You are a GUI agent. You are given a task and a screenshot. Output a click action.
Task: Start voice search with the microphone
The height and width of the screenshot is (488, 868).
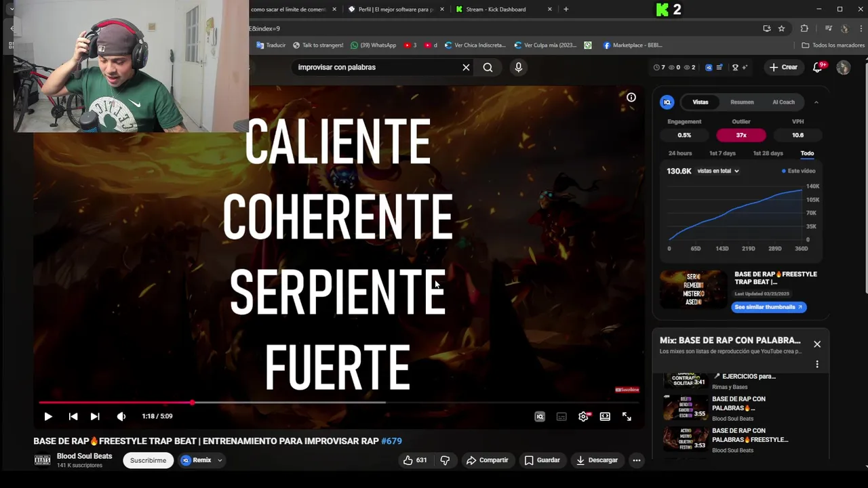(x=519, y=67)
